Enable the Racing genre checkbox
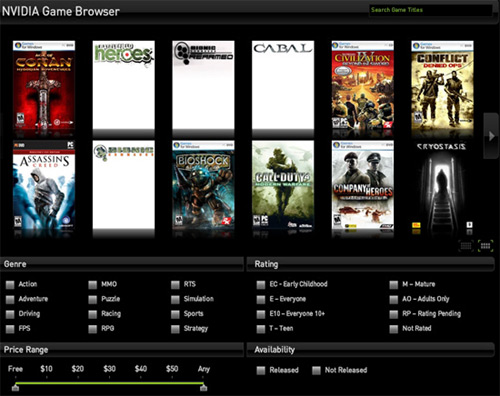Screen dimensions: 500x396 [93, 314]
